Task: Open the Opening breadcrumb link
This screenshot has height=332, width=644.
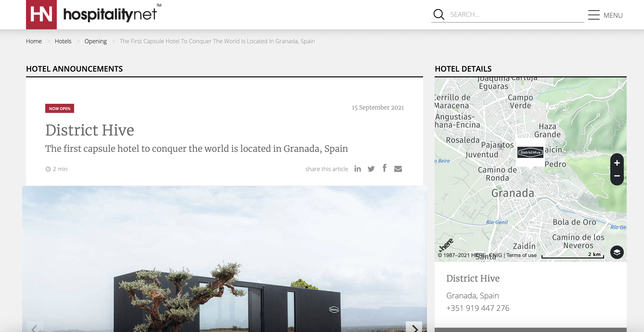Action: pyautogui.click(x=96, y=41)
